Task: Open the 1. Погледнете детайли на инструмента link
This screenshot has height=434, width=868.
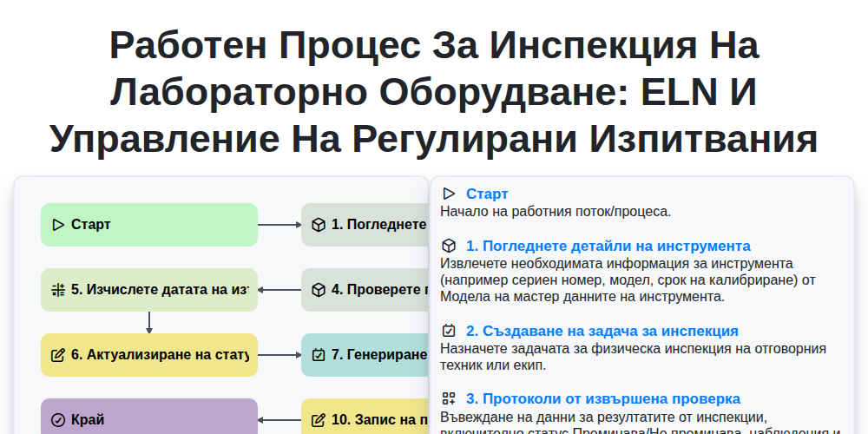Action: point(608,246)
